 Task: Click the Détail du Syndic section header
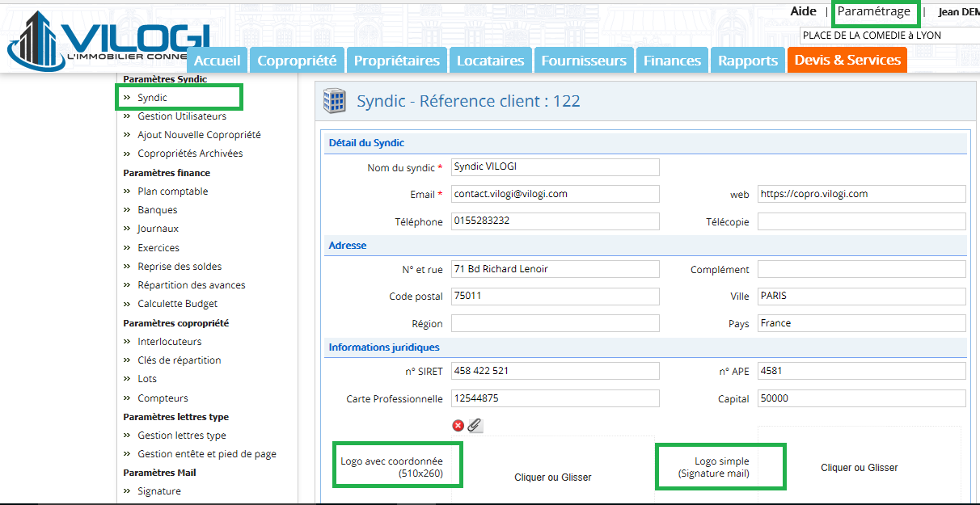tap(646, 143)
